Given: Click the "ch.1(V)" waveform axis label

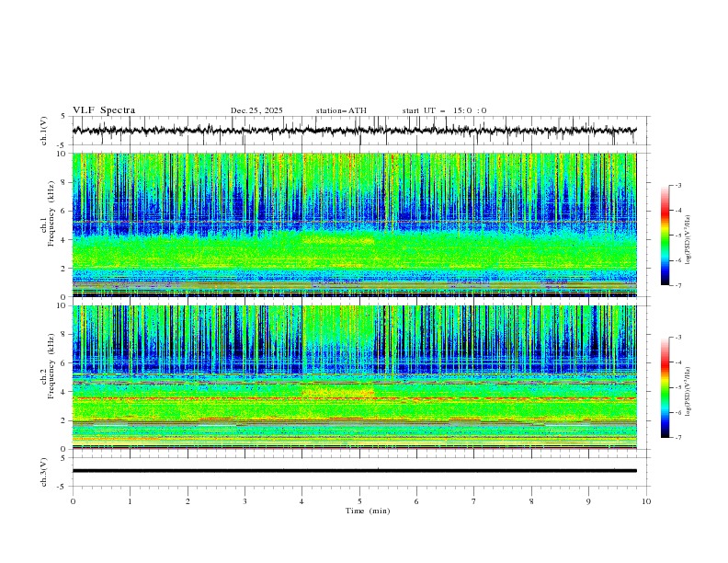Looking at the screenshot, I should [44, 131].
